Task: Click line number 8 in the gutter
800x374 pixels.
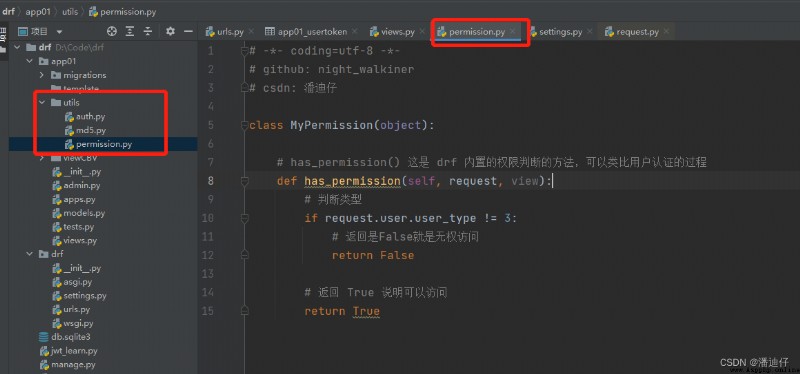Action: tap(211, 181)
